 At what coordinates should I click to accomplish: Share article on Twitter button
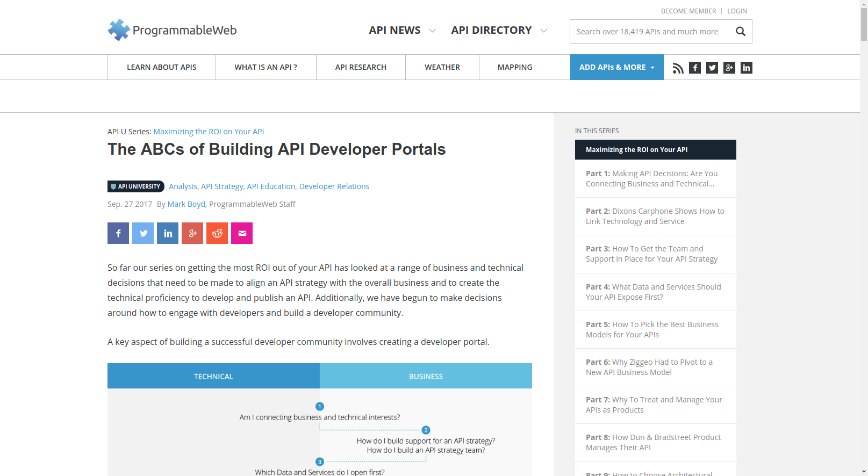[143, 233]
